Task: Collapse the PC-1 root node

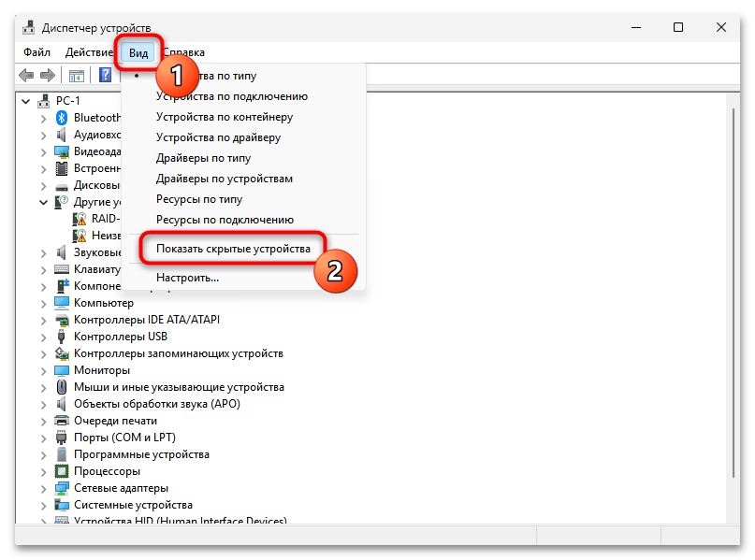Action: [x=26, y=101]
